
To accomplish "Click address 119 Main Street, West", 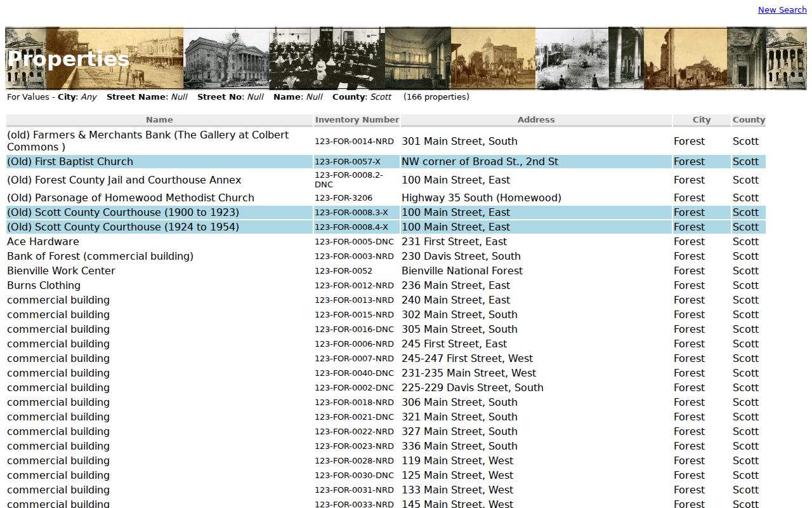I will [457, 460].
